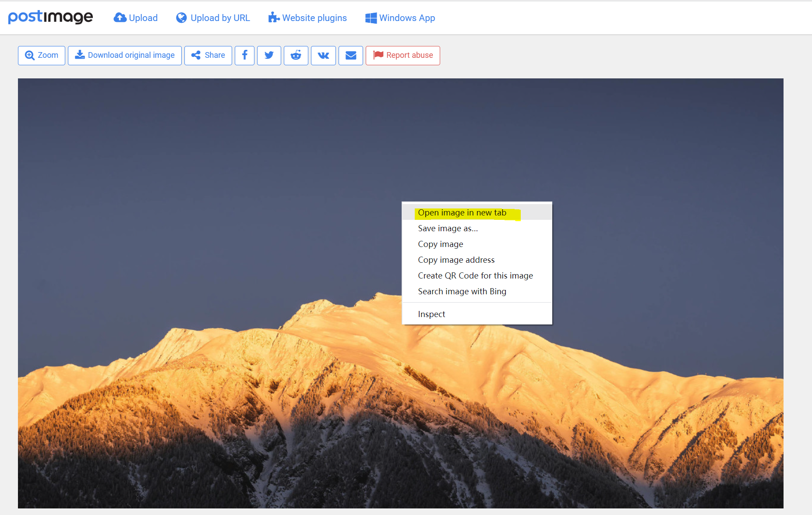Viewport: 812px width, 515px height.
Task: Select Open image in new tab
Action: point(462,213)
